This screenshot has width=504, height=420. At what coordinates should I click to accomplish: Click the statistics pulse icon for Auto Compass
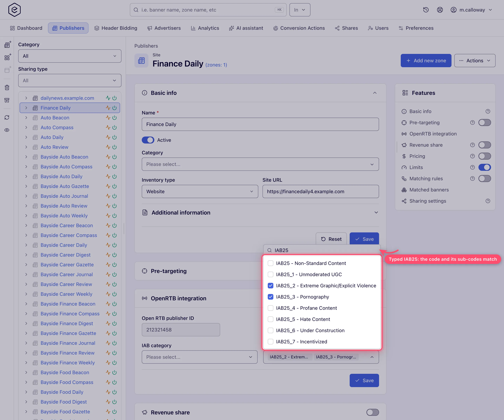pos(108,127)
